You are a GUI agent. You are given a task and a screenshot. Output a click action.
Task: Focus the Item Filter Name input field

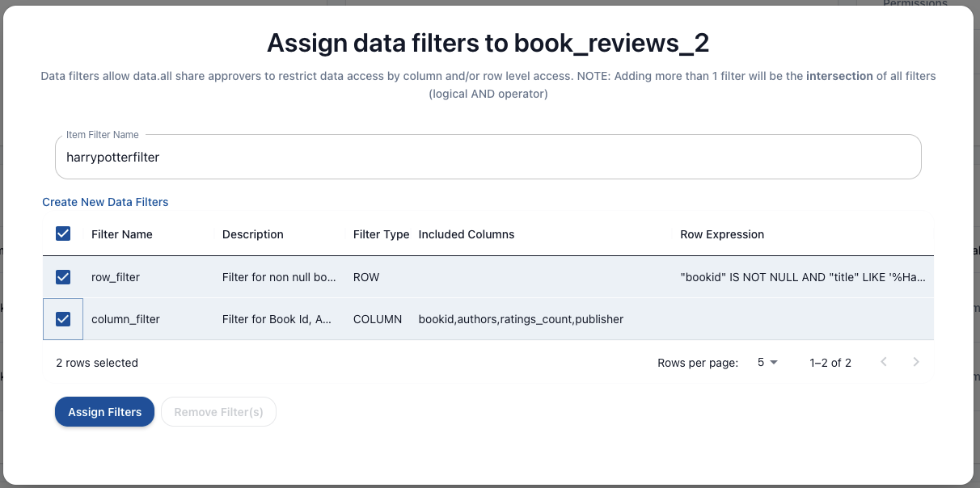(488, 158)
